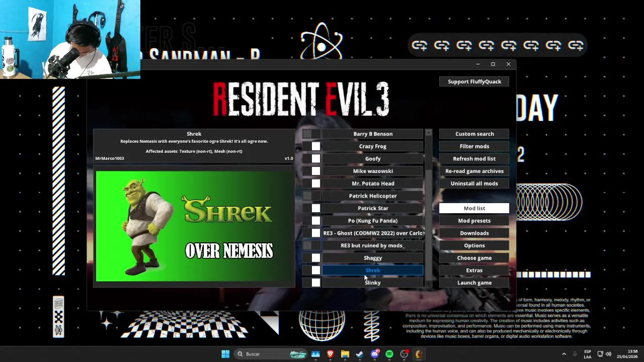Click Launch game

coord(474,283)
